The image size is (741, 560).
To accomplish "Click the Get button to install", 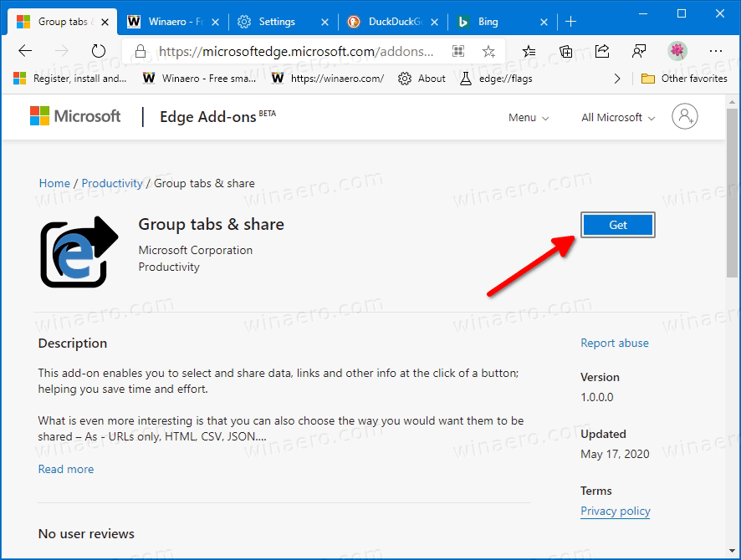I will click(x=618, y=225).
